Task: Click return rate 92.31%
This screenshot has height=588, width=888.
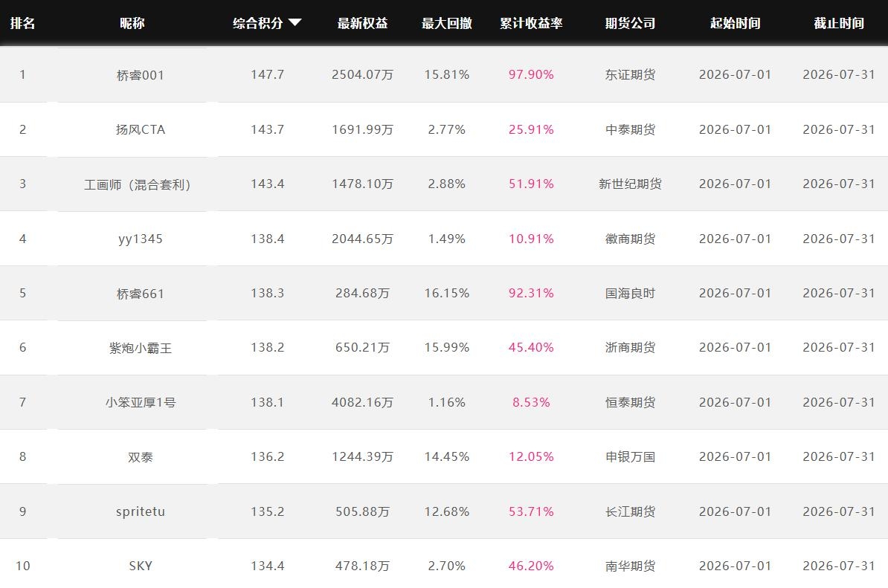Action: pos(531,293)
